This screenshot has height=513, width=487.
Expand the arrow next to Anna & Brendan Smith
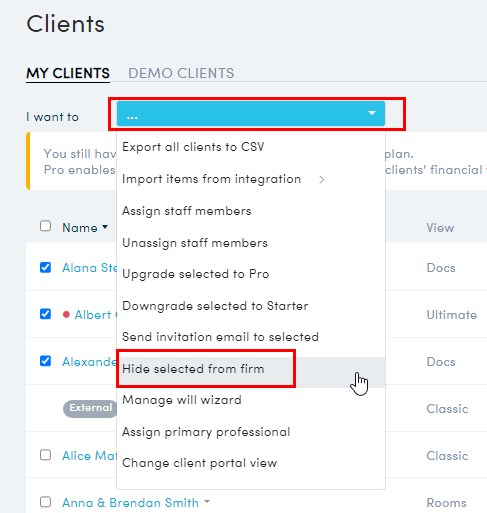pyautogui.click(x=207, y=501)
